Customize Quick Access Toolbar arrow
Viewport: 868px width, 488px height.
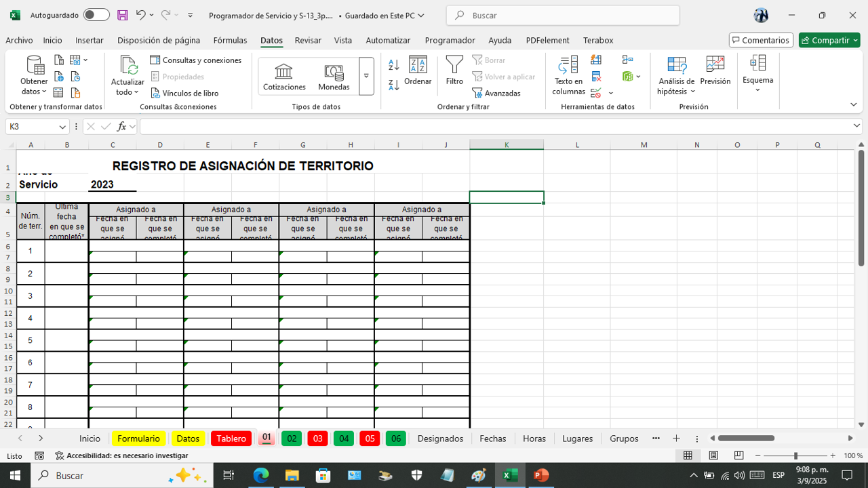(190, 15)
